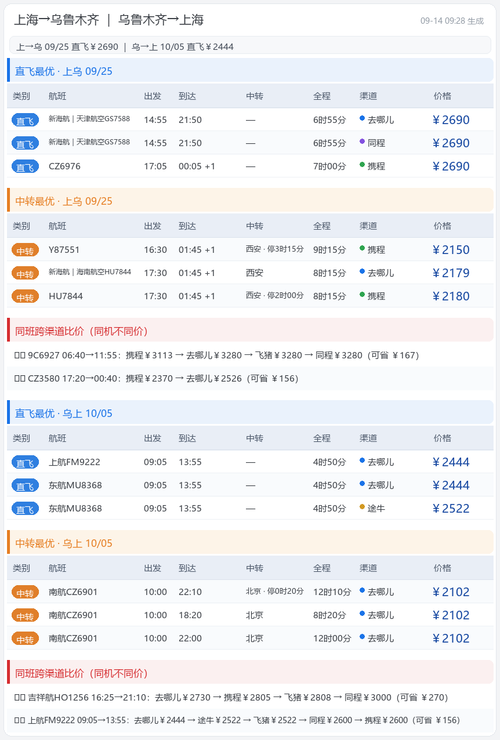Click the transfer cell 西安 · 停2时00分

[274, 295]
